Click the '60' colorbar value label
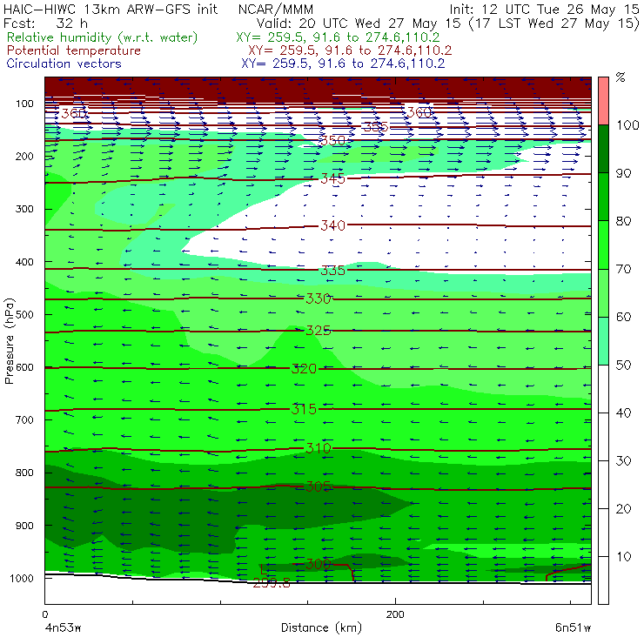Screen dimensions: 644x644 [623, 317]
